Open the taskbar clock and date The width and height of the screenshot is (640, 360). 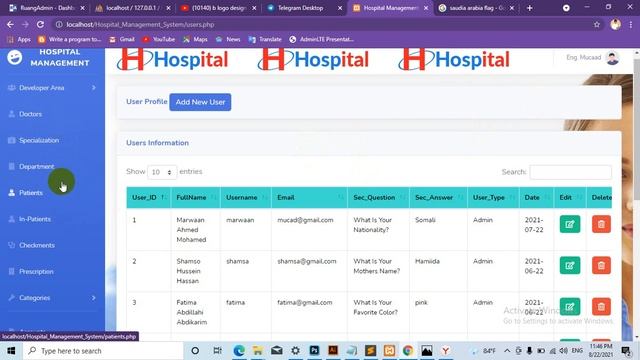[601, 351]
